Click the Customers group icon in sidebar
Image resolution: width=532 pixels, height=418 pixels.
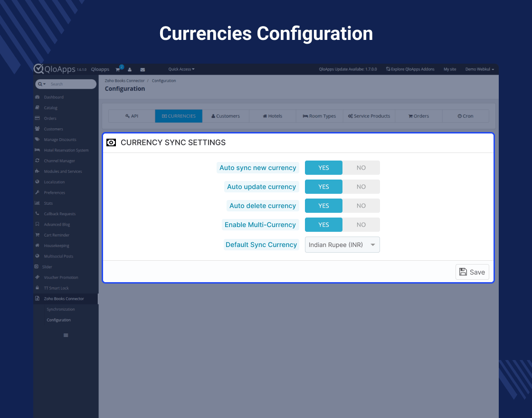click(38, 129)
